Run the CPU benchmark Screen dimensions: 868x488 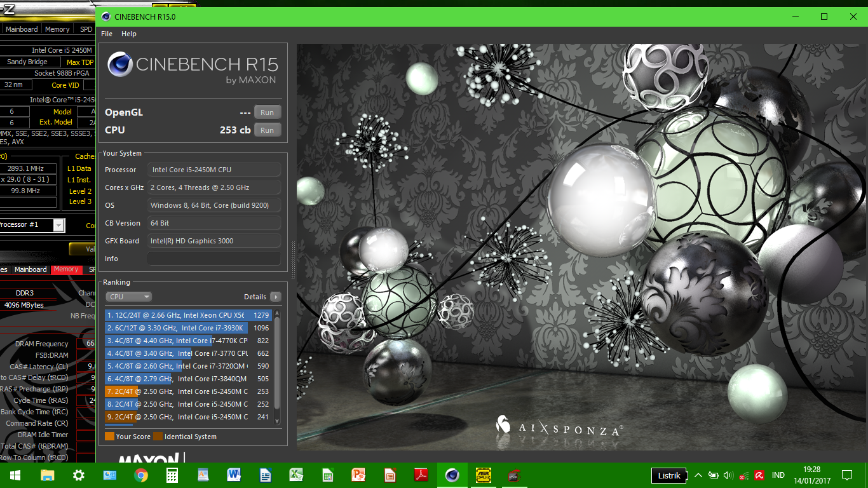(x=268, y=130)
